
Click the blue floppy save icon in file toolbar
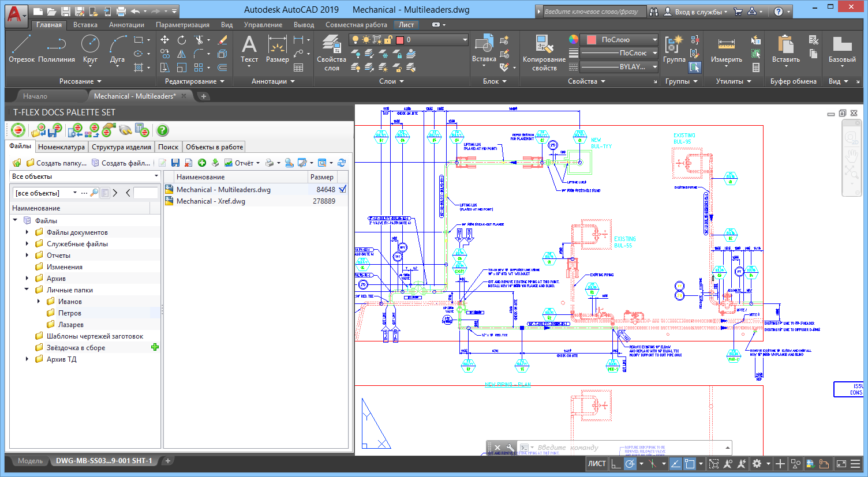175,163
